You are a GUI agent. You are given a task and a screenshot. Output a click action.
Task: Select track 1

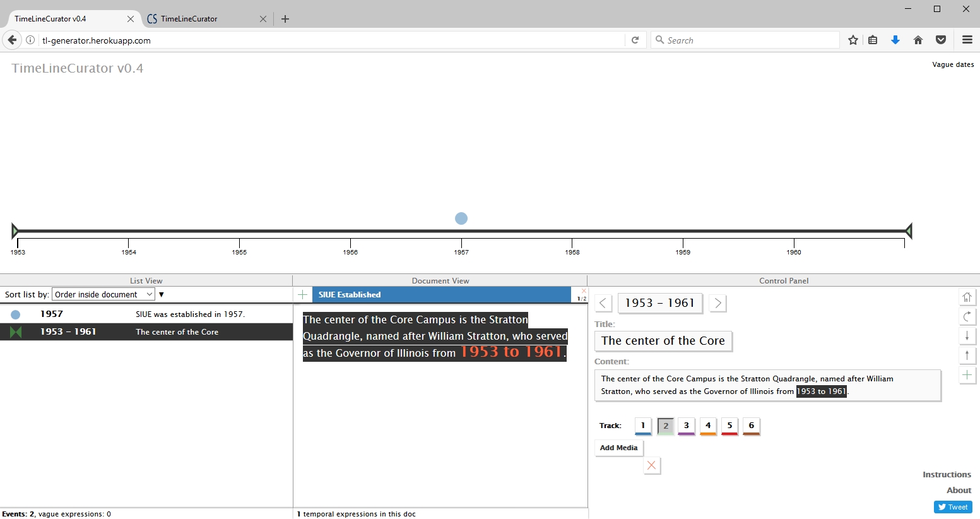[x=643, y=426]
